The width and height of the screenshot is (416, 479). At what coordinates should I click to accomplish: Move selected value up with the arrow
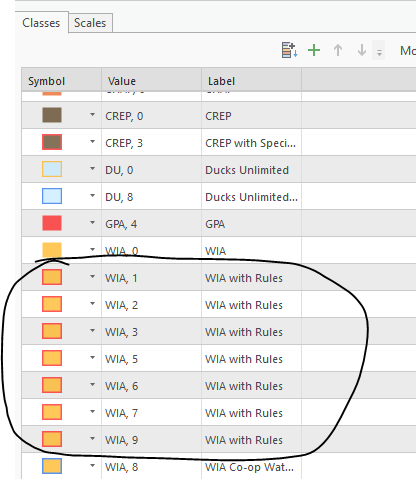coord(338,50)
